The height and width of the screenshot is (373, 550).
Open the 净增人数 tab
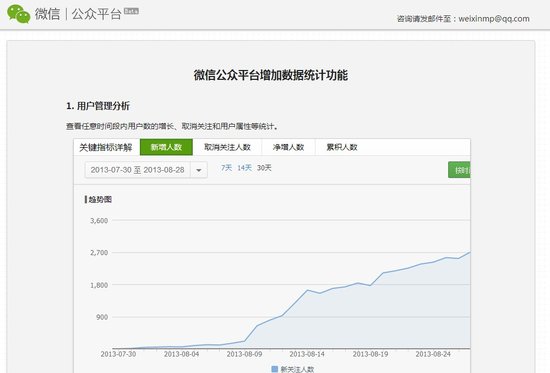[x=288, y=147]
